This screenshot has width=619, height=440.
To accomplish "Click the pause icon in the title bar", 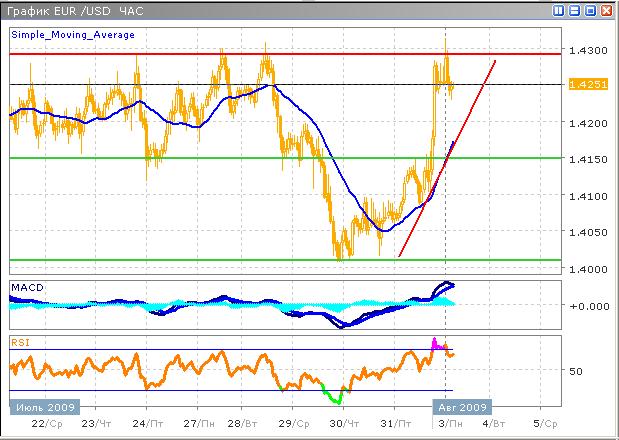I will tap(559, 10).
